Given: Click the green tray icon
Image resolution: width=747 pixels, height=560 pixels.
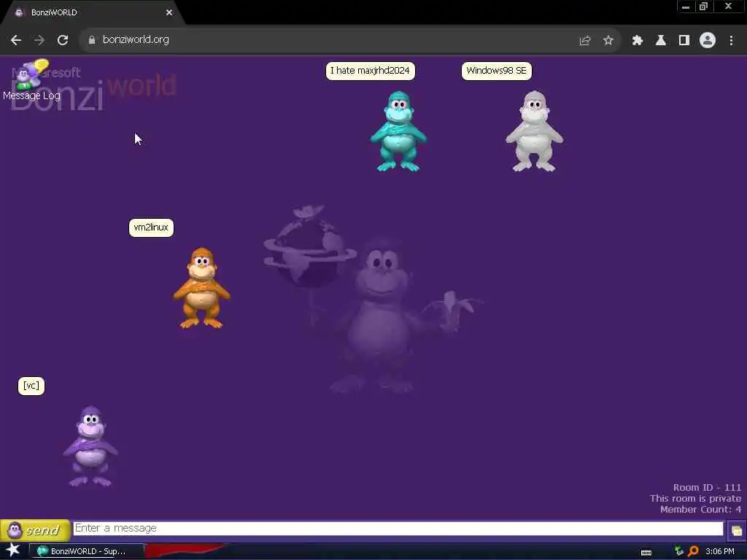Looking at the screenshot, I should pyautogui.click(x=679, y=551).
